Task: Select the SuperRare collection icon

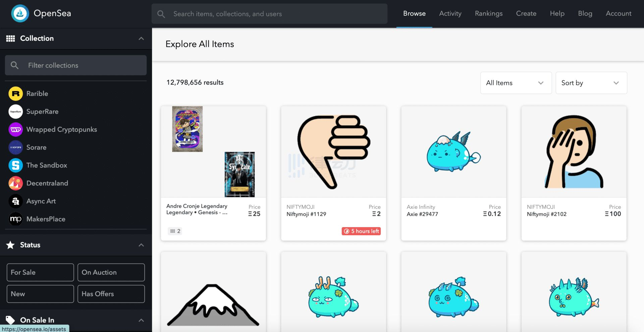Action: 15,112
